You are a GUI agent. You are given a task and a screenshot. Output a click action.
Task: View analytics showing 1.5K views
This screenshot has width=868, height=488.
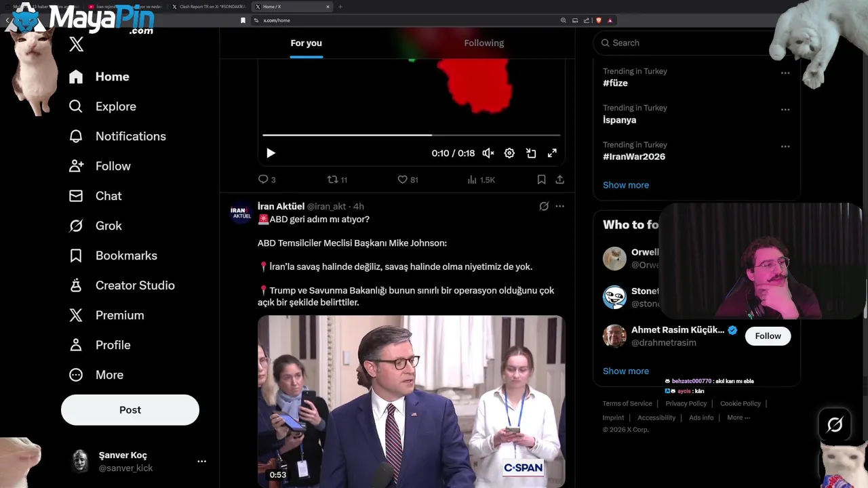[x=481, y=180]
